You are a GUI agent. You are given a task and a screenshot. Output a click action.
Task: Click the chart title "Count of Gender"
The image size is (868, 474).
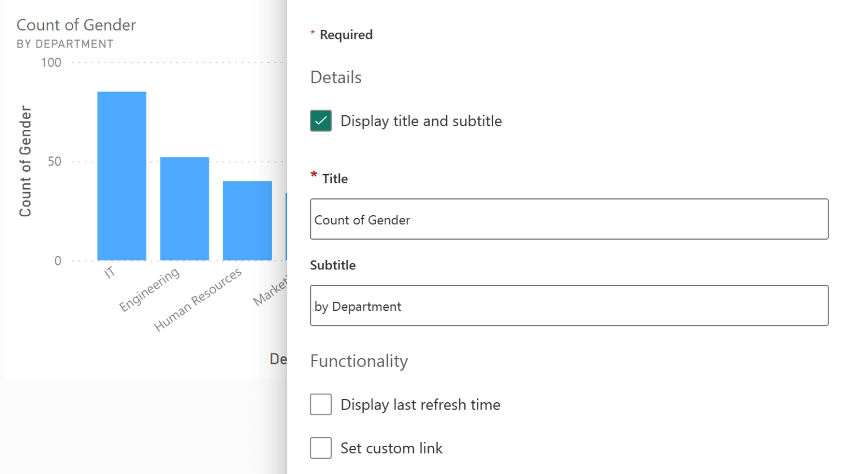coord(76,24)
